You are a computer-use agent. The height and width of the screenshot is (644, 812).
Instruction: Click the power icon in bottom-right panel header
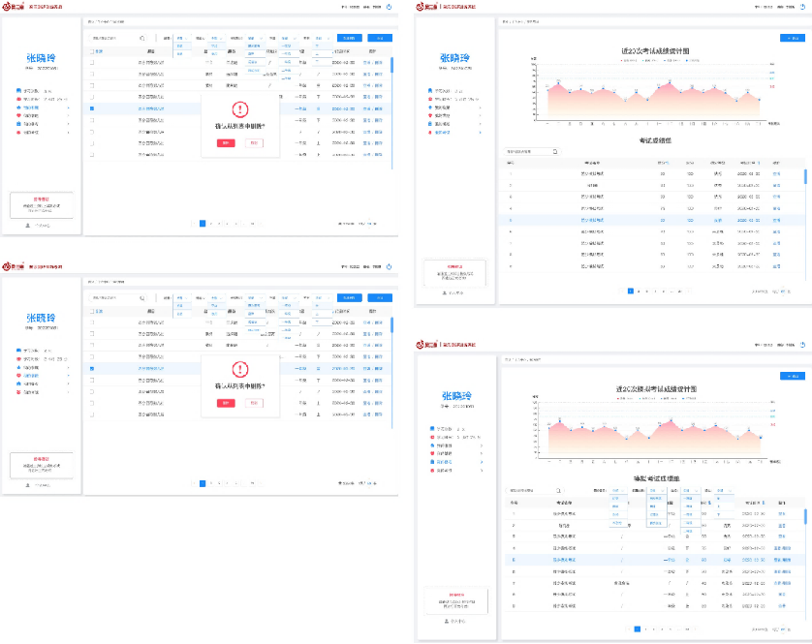tap(802, 344)
